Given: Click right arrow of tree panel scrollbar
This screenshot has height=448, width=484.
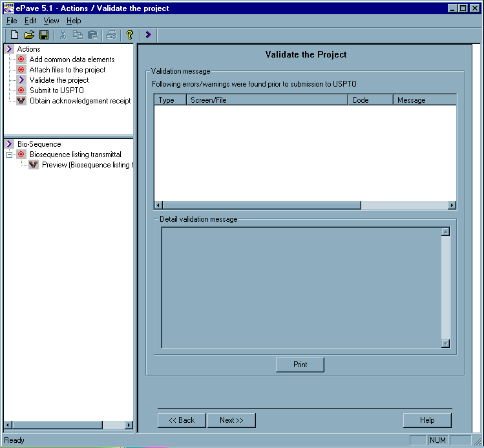Looking at the screenshot, I should [129, 425].
